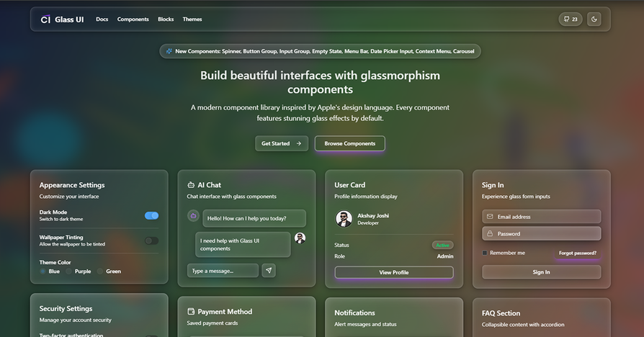The image size is (644, 337).
Task: Follow the Forgot password? link
Action: (x=577, y=253)
